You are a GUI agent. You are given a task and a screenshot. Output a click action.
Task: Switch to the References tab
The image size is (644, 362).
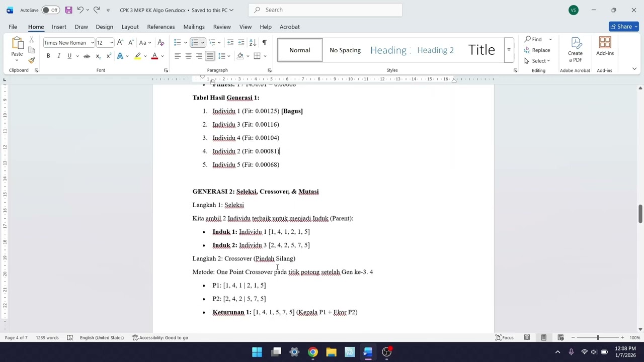[161, 27]
